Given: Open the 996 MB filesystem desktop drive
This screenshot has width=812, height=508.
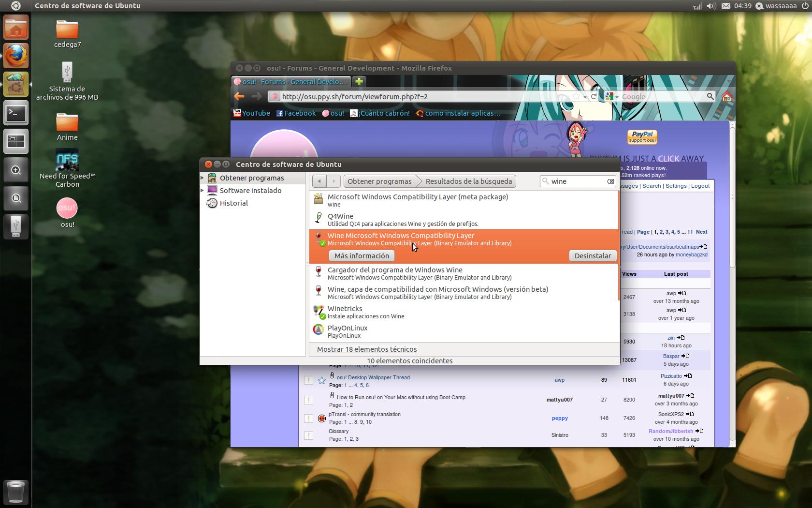Looking at the screenshot, I should pyautogui.click(x=67, y=81).
